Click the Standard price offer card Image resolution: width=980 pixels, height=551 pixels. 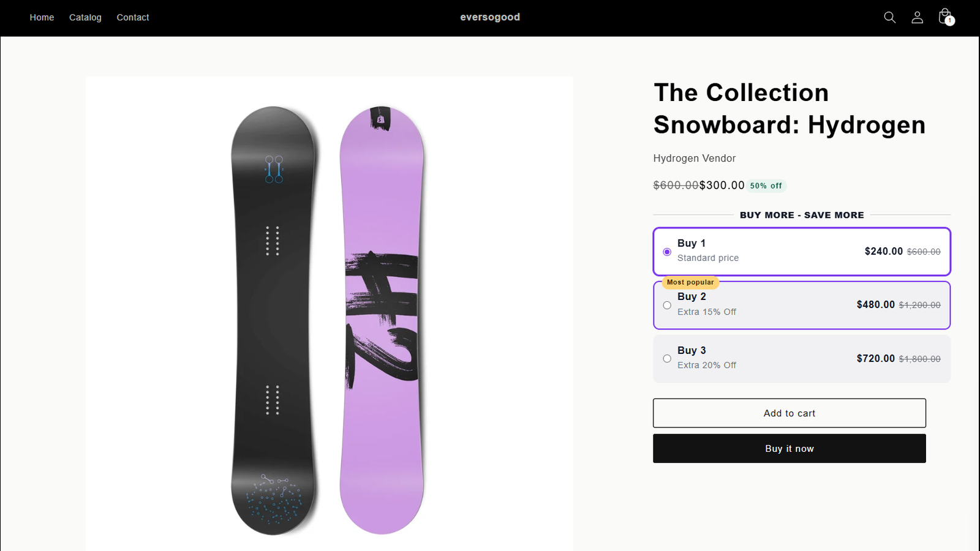(802, 252)
